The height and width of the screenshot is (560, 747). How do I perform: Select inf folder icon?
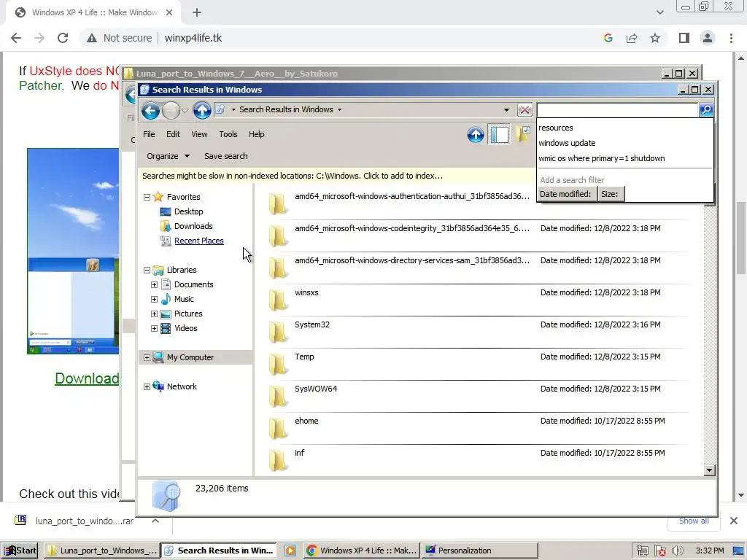278,461
